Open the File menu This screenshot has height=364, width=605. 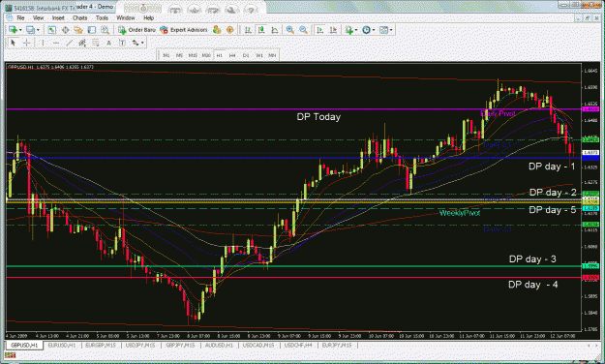[x=20, y=17]
